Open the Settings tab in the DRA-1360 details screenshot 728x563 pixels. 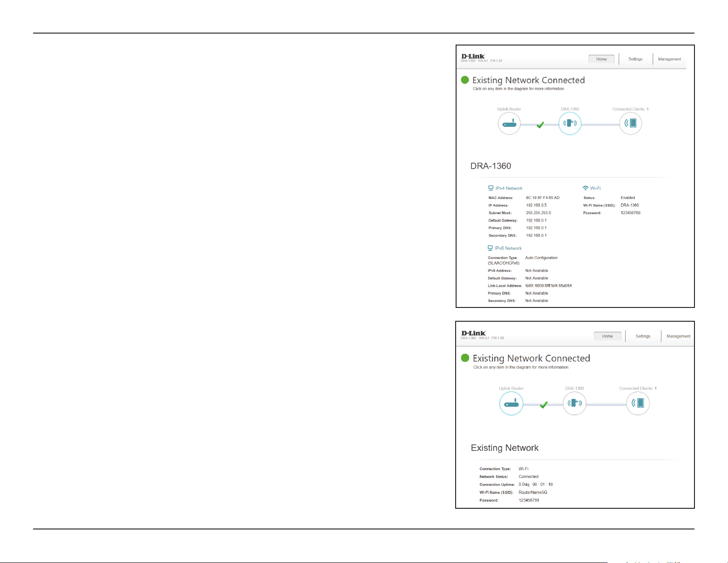click(636, 59)
